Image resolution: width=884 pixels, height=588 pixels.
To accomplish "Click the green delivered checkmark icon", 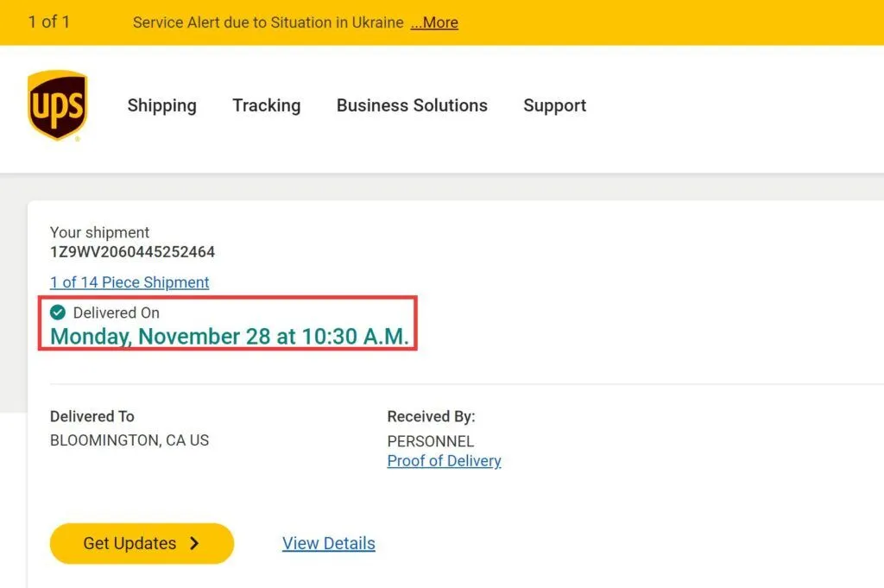I will [x=58, y=313].
